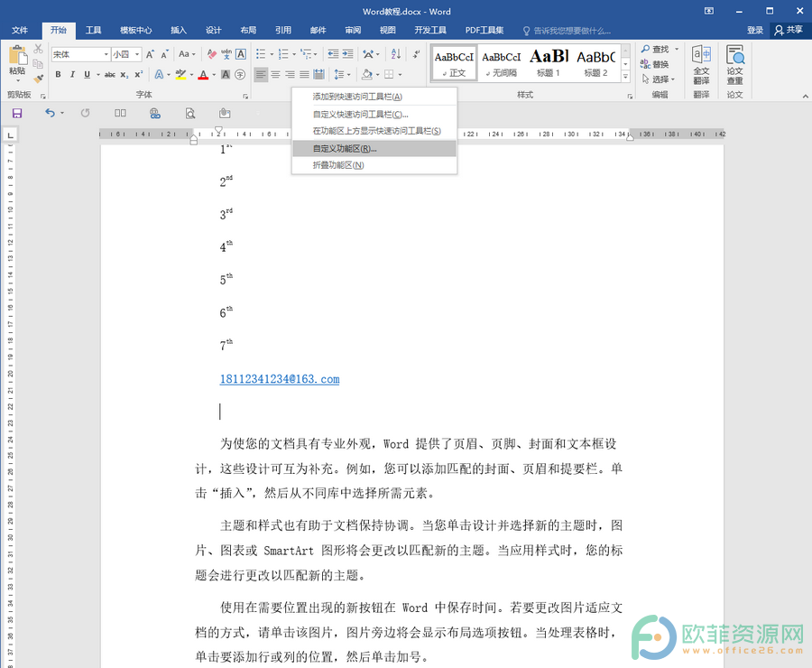Click the Distributed alignment icon

(x=319, y=75)
